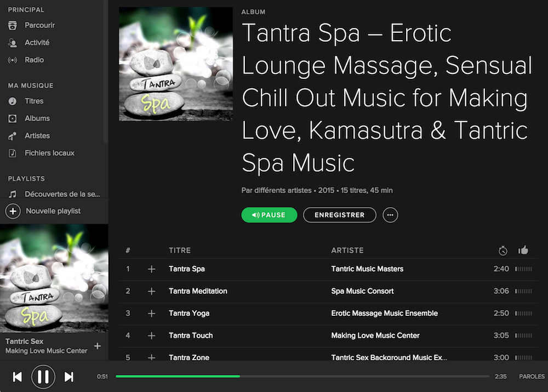Sort tracks by the Titre column
Screen dimensions: 548x392
(180, 251)
